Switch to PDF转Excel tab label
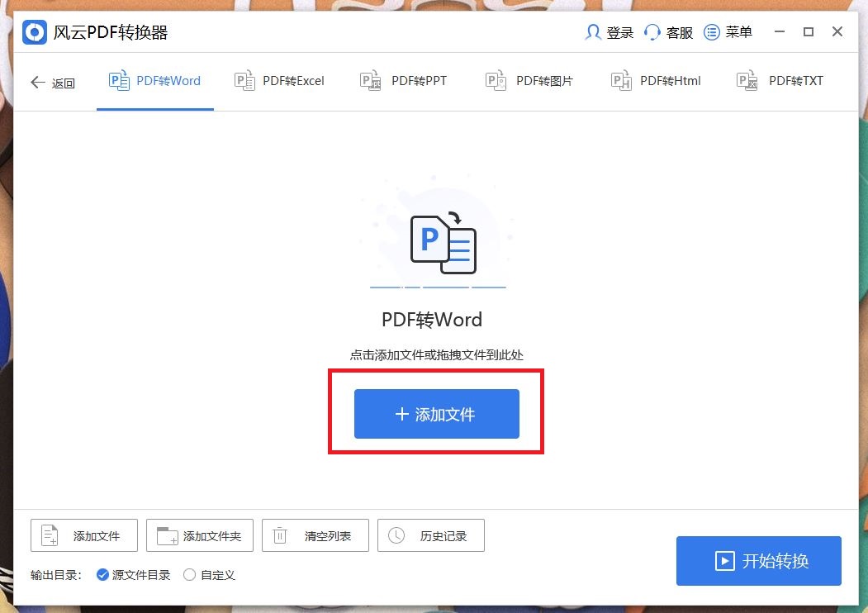Viewport: 868px width, 613px height. click(293, 81)
